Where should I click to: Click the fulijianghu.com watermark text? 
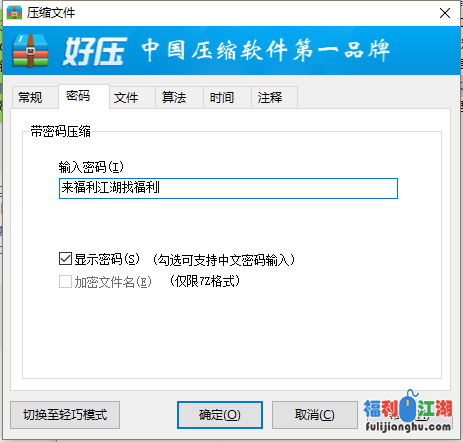(x=408, y=427)
